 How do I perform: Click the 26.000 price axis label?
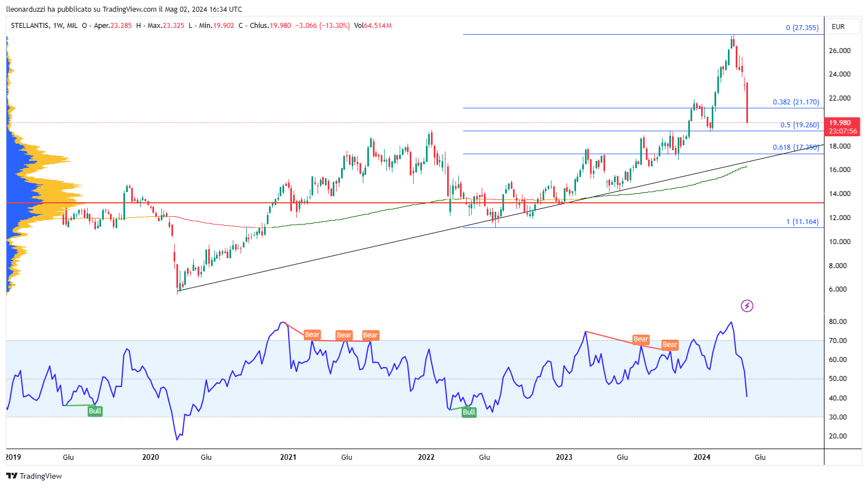click(x=840, y=50)
